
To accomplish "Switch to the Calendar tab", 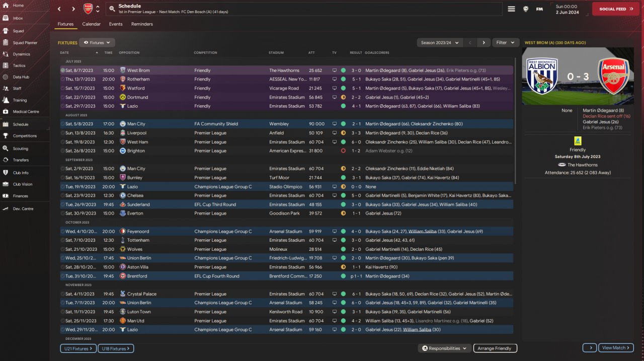I will tap(91, 24).
